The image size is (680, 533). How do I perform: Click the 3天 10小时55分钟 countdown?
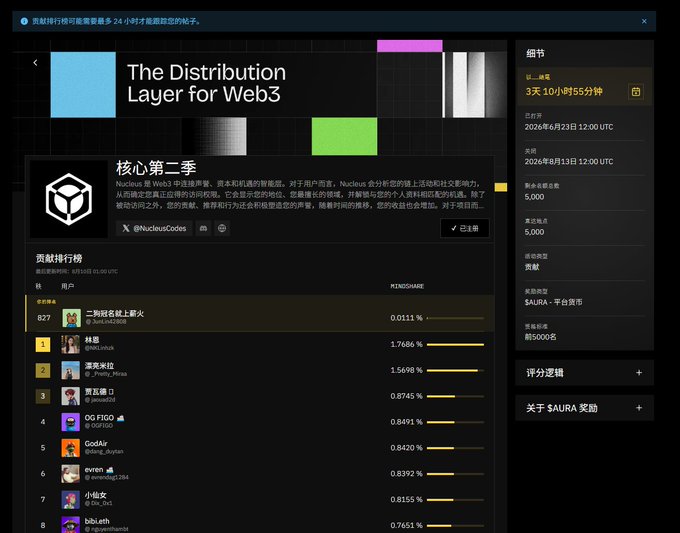[564, 92]
